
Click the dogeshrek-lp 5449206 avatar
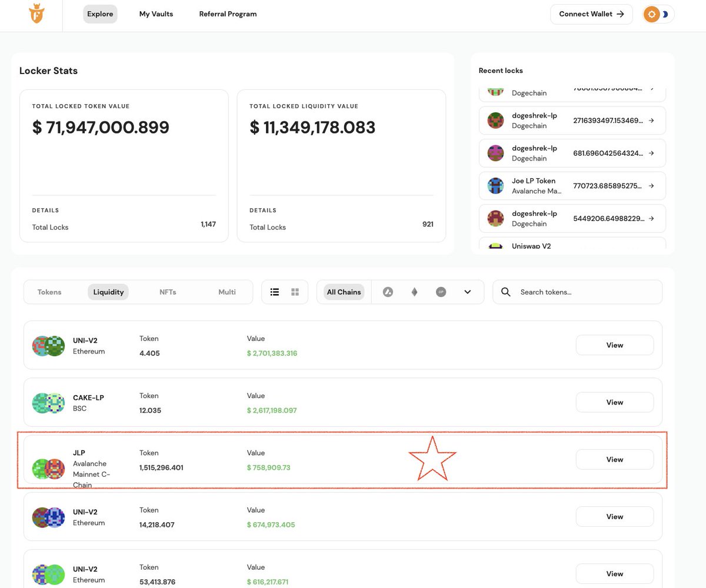496,219
